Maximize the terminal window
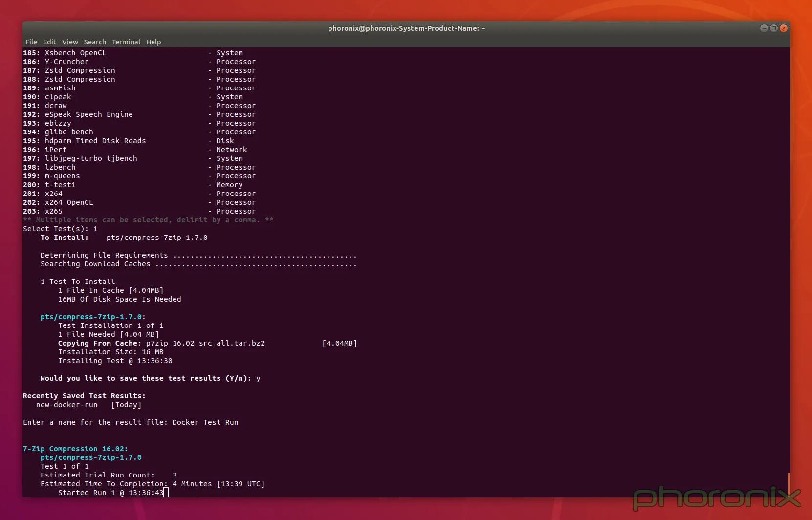Image resolution: width=812 pixels, height=520 pixels. 774,28
